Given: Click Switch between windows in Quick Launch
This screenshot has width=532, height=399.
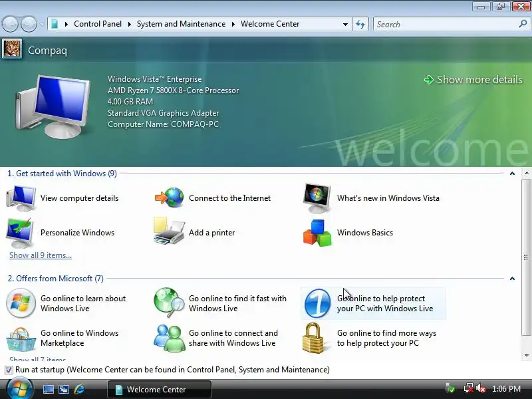Looking at the screenshot, I should [64, 390].
